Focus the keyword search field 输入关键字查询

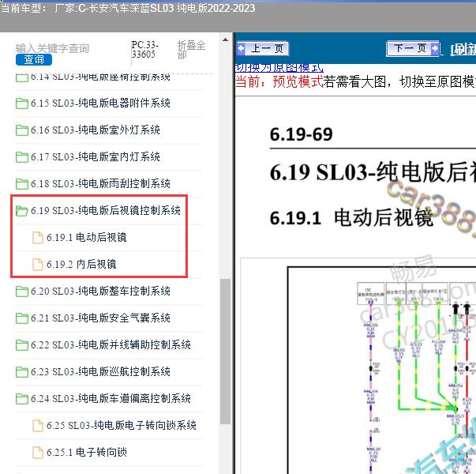[52, 48]
